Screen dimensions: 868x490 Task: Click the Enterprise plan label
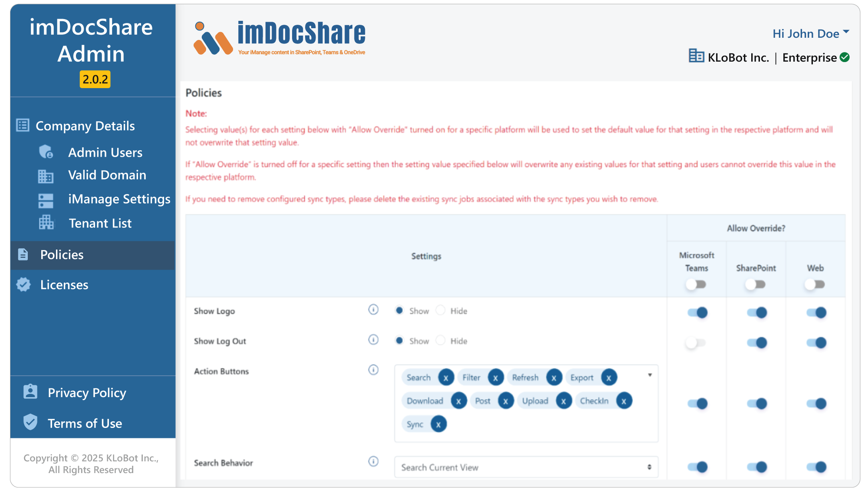point(809,57)
